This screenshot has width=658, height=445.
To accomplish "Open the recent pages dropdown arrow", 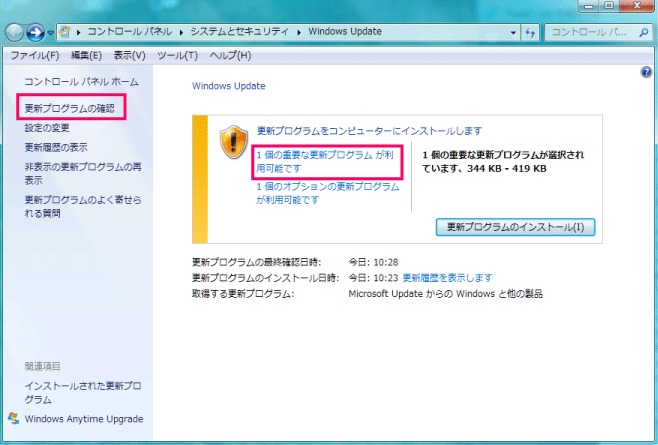I will pos(50,33).
